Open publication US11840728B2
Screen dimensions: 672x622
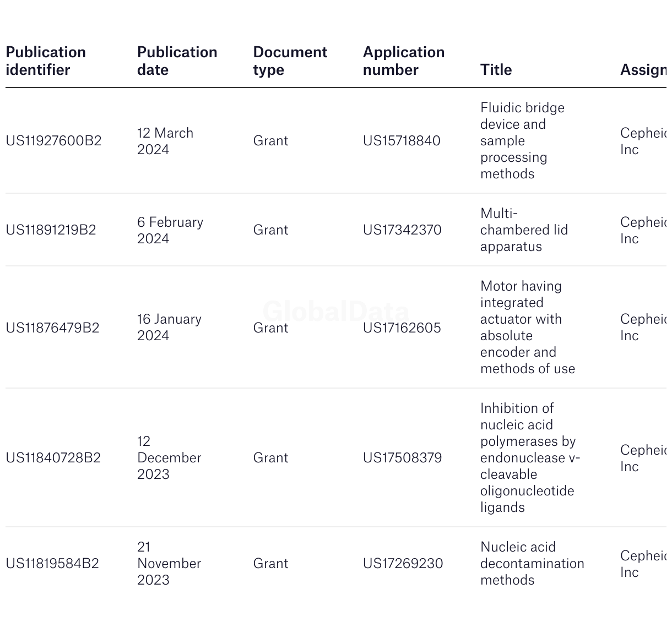(53, 458)
